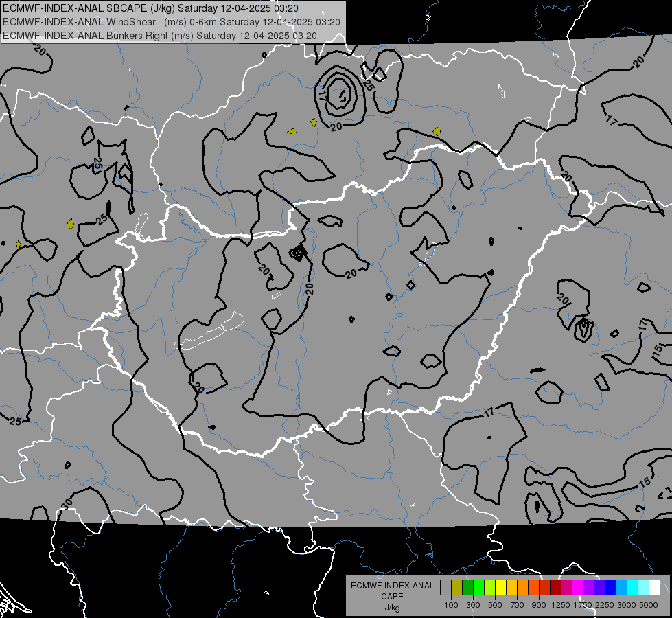Click the 700 legend scale value
The height and width of the screenshot is (618, 672).
click(518, 605)
